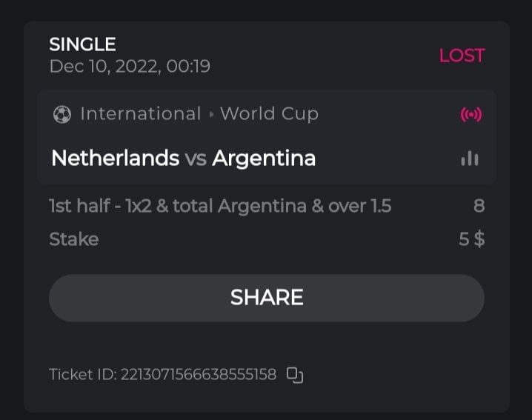Screen dimensions: 532x420
Task: Click the Stake label
Action: [x=73, y=239]
